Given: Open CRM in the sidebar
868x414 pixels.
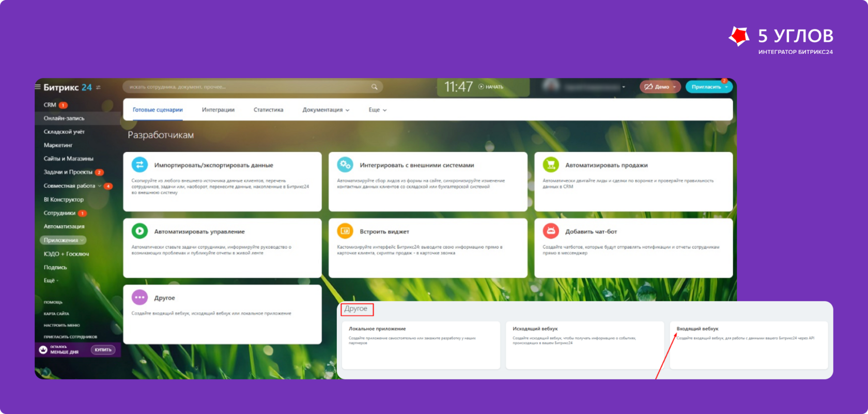Looking at the screenshot, I should point(50,105).
